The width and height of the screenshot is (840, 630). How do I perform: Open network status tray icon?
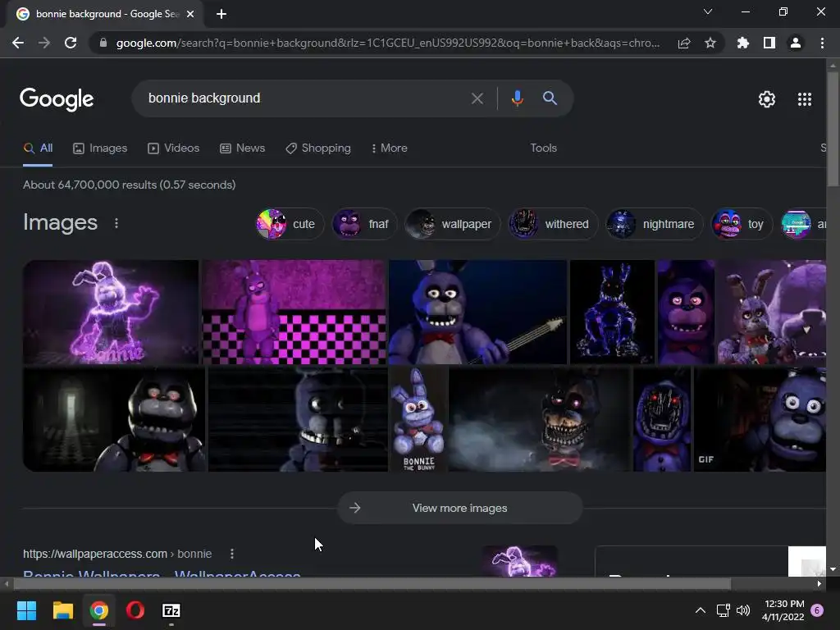724,610
